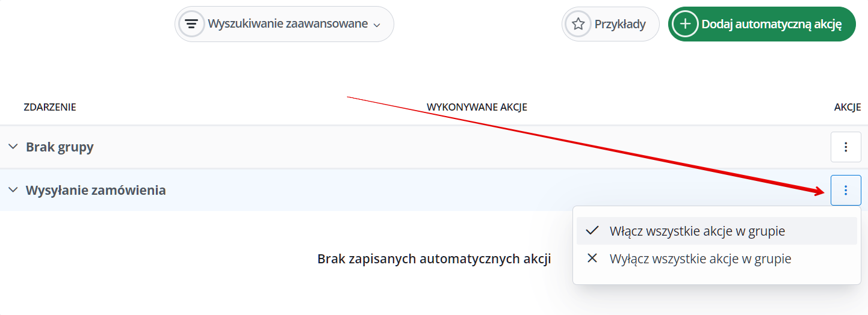Click the X icon in the dropdown menu
The height and width of the screenshot is (315, 868).
pyautogui.click(x=592, y=258)
